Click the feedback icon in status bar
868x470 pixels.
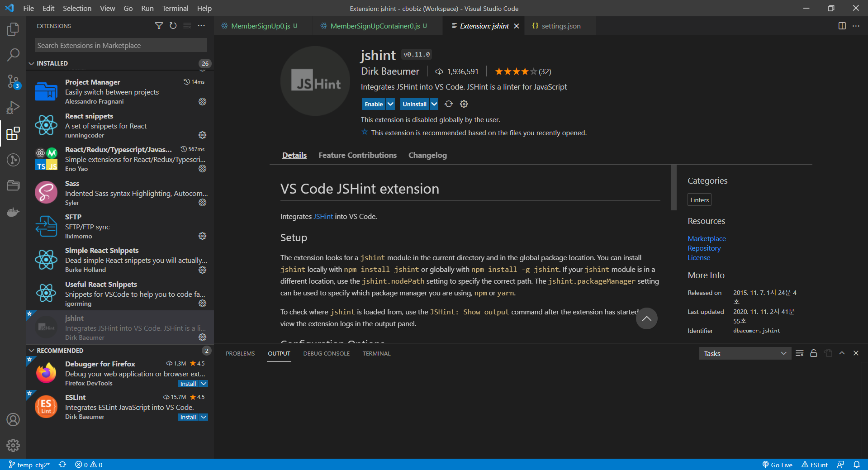click(840, 465)
